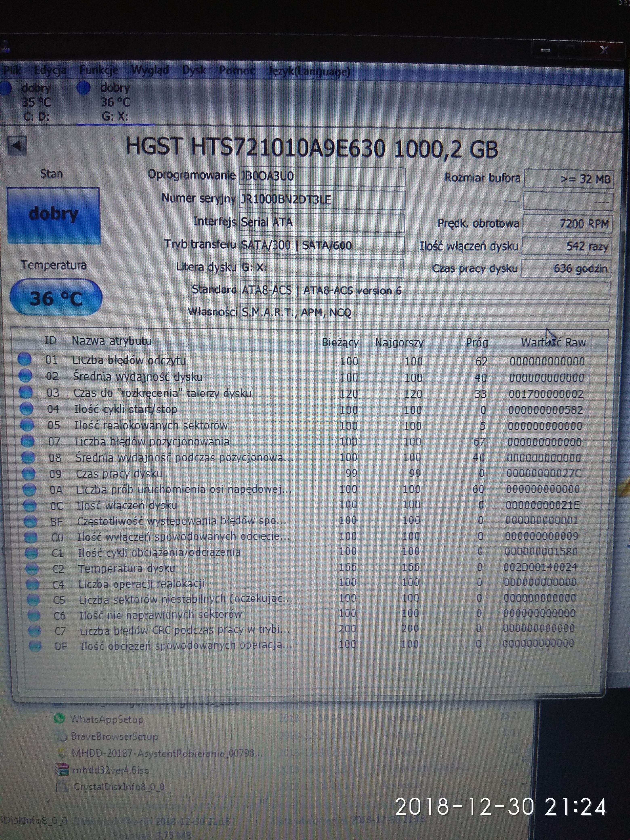Click status circle for attribute C5
Viewport: 630px width, 840px height.
(x=33, y=600)
